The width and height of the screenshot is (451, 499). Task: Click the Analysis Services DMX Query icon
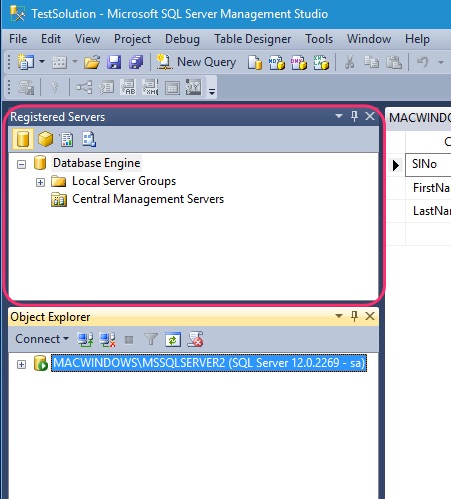tap(299, 62)
